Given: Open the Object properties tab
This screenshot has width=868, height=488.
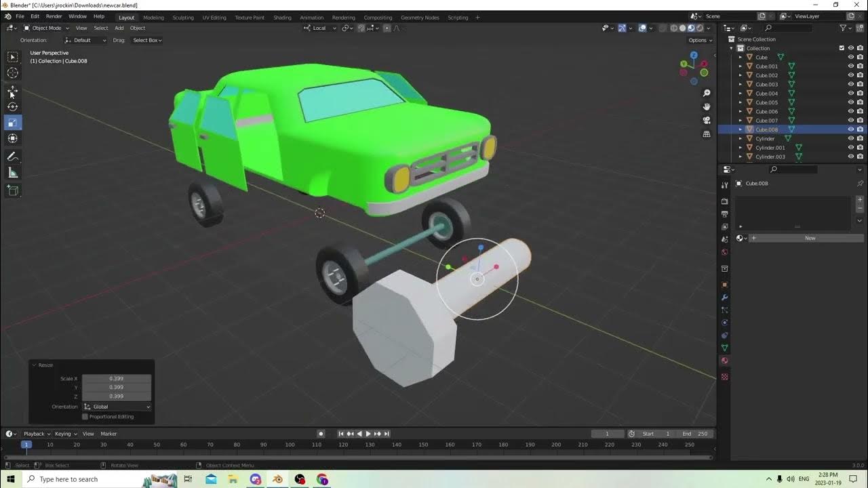Looking at the screenshot, I should [x=724, y=285].
